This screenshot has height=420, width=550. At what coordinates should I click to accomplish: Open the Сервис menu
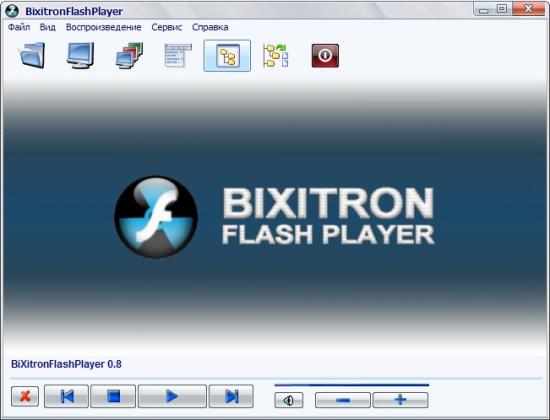(x=167, y=27)
